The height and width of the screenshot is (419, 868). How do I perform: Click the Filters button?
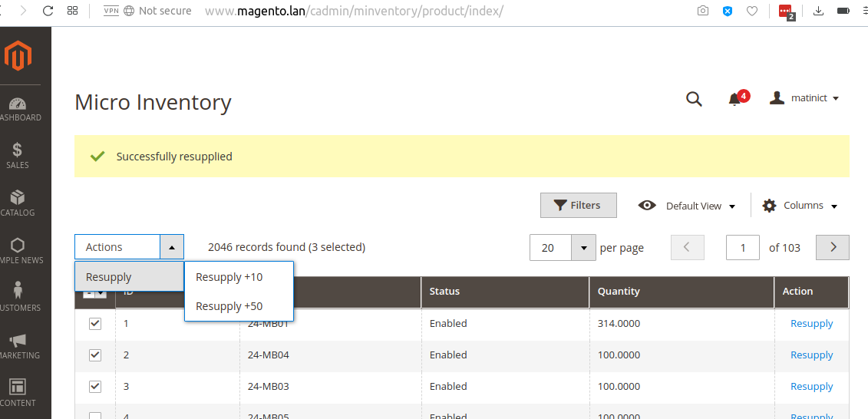578,206
